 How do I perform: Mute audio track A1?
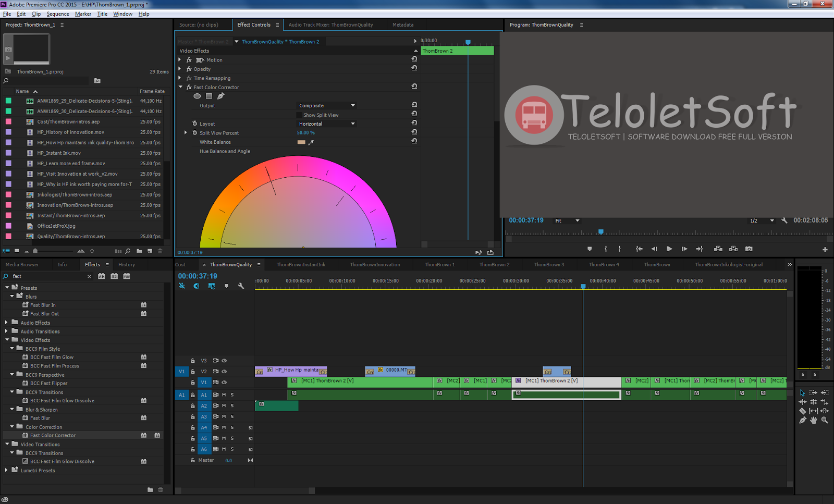point(224,395)
